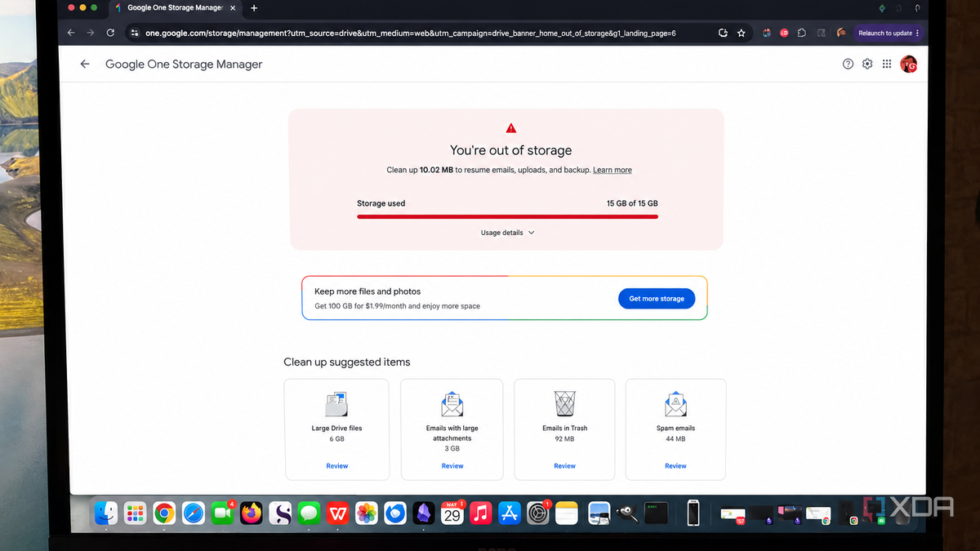Click the "15 GB of 15 GB" text
This screenshot has width=980, height=551.
[632, 203]
